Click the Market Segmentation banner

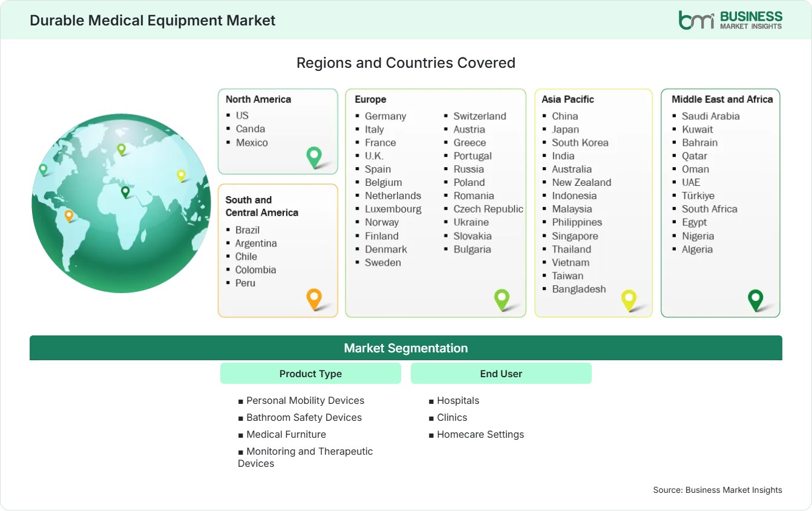pos(406,348)
